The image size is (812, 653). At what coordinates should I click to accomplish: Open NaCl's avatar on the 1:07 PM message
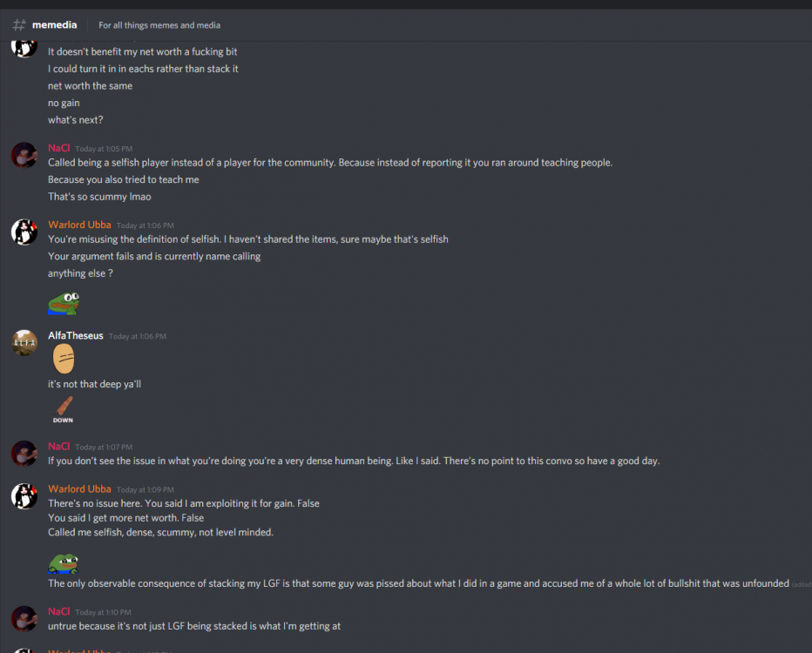click(24, 453)
